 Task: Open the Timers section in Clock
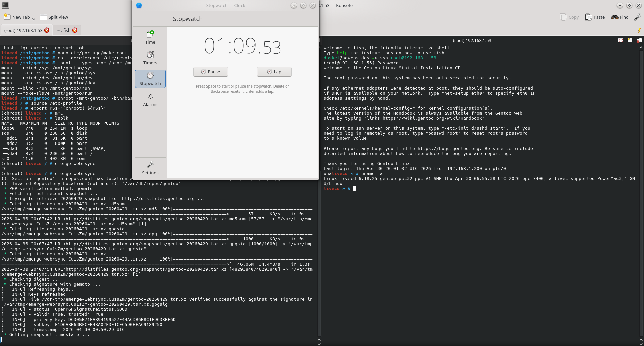click(x=150, y=58)
